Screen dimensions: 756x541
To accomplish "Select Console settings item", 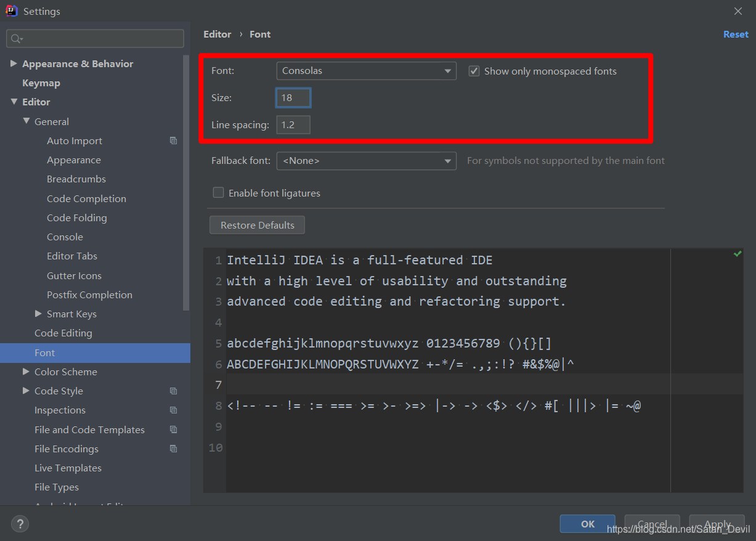I will [65, 237].
